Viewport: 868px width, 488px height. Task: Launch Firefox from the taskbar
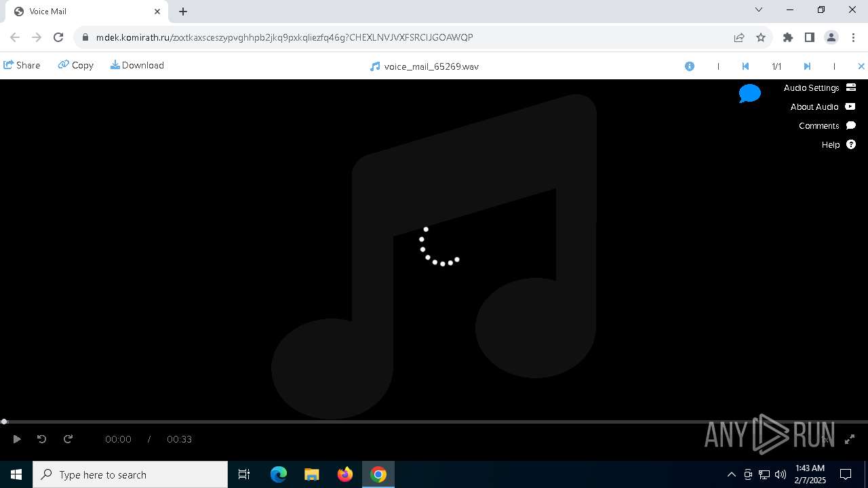(x=345, y=474)
